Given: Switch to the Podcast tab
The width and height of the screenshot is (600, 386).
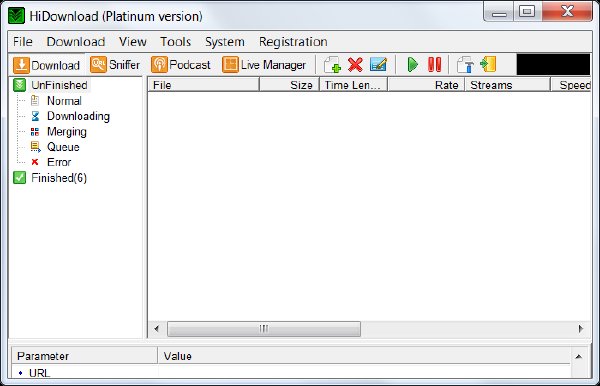Looking at the screenshot, I should click(x=181, y=65).
